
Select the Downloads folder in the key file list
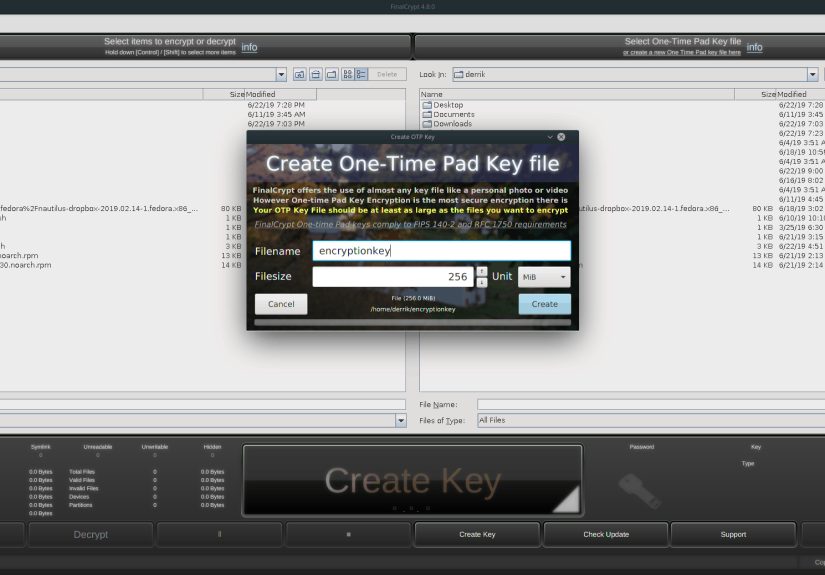click(x=447, y=124)
